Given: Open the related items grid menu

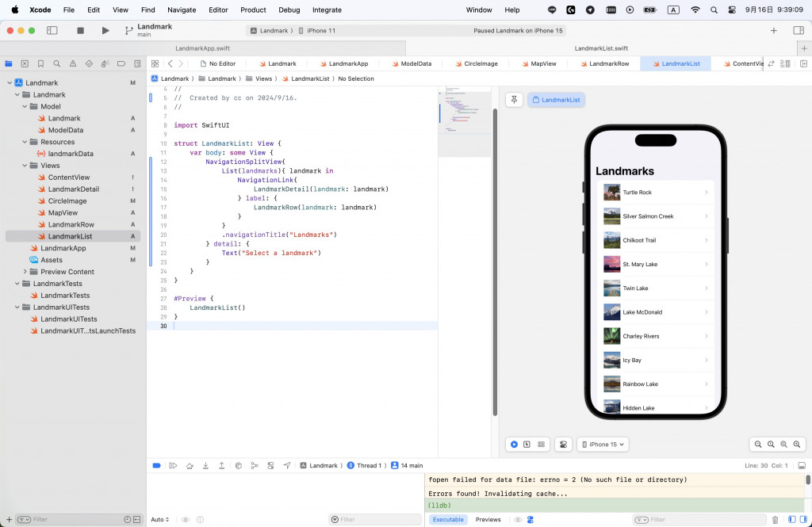Looking at the screenshot, I should click(155, 63).
